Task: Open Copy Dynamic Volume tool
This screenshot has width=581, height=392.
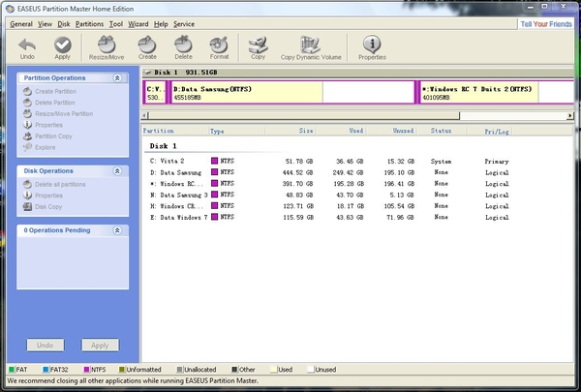Action: coord(311,45)
